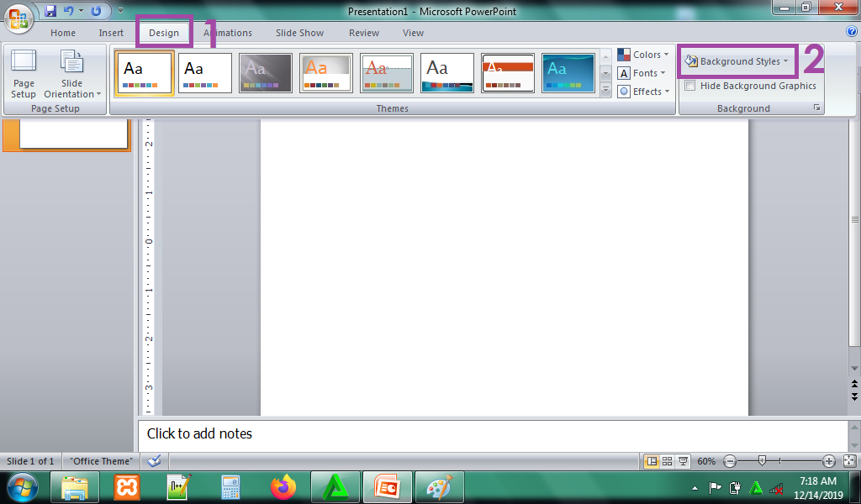Switch to Normal view button

(x=651, y=461)
